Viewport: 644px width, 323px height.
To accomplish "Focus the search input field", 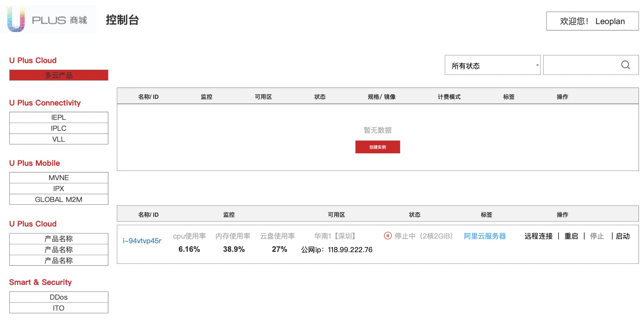I will click(580, 65).
